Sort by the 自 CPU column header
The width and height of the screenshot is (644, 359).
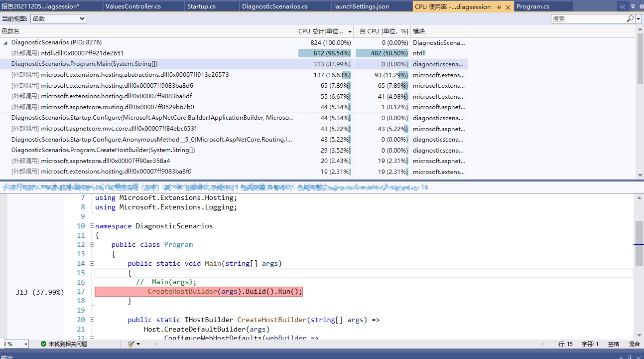382,31
